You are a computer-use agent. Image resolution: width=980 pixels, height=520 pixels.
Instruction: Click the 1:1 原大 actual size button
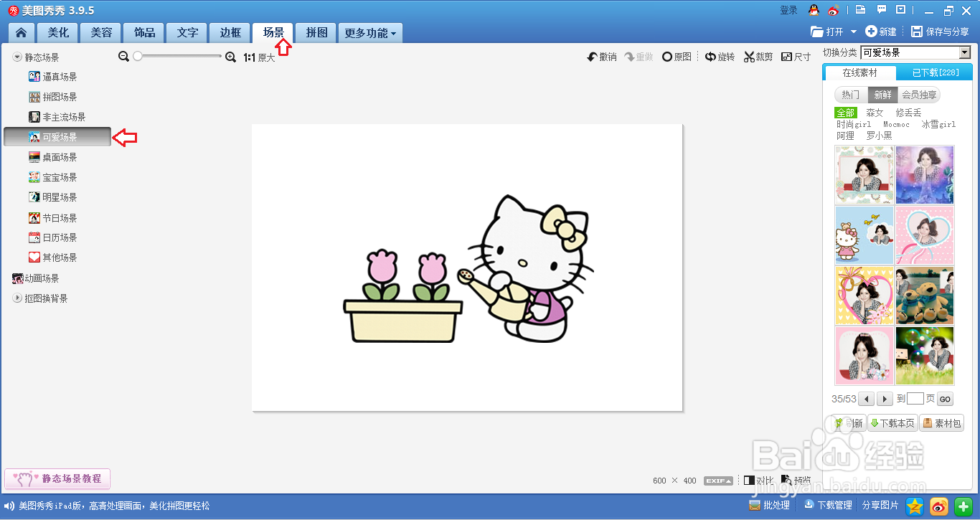coord(259,57)
